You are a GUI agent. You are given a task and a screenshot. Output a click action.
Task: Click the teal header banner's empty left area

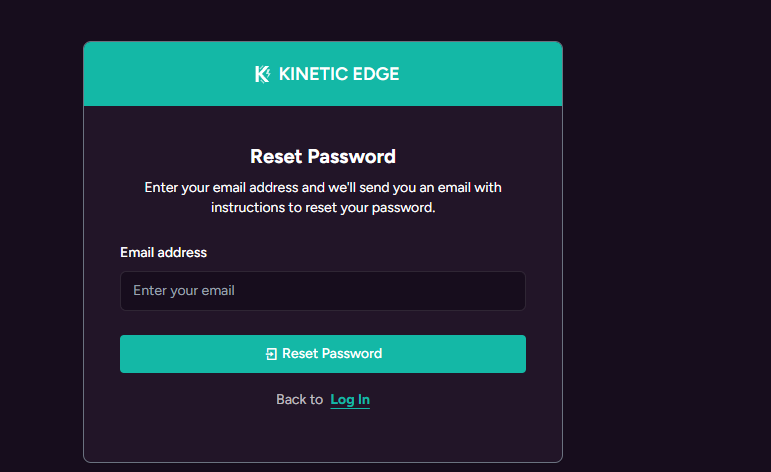pos(150,74)
